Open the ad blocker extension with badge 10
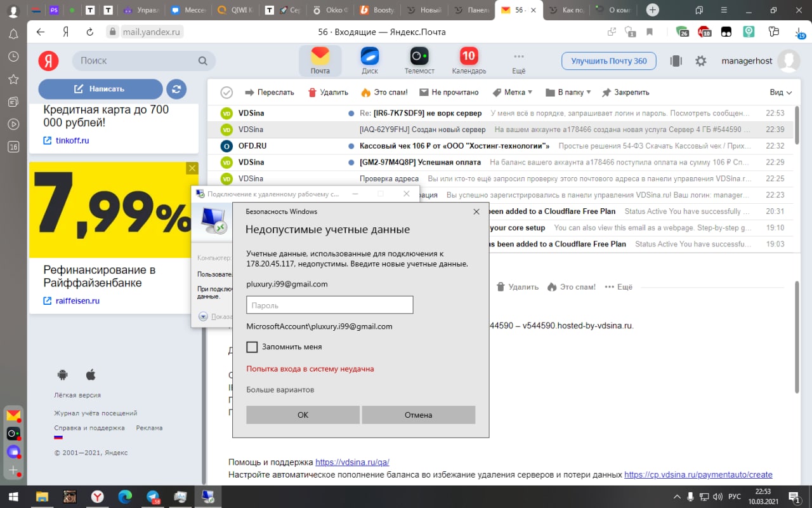The height and width of the screenshot is (508, 812). point(705,32)
